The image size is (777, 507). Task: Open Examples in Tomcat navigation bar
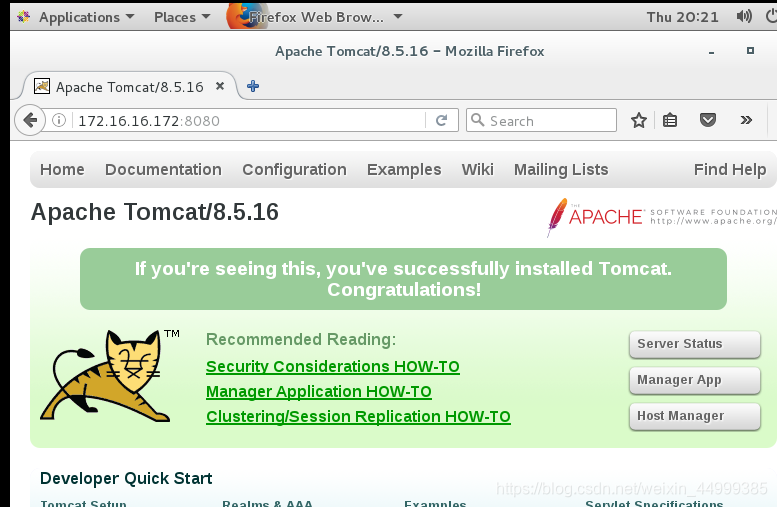pyautogui.click(x=404, y=169)
